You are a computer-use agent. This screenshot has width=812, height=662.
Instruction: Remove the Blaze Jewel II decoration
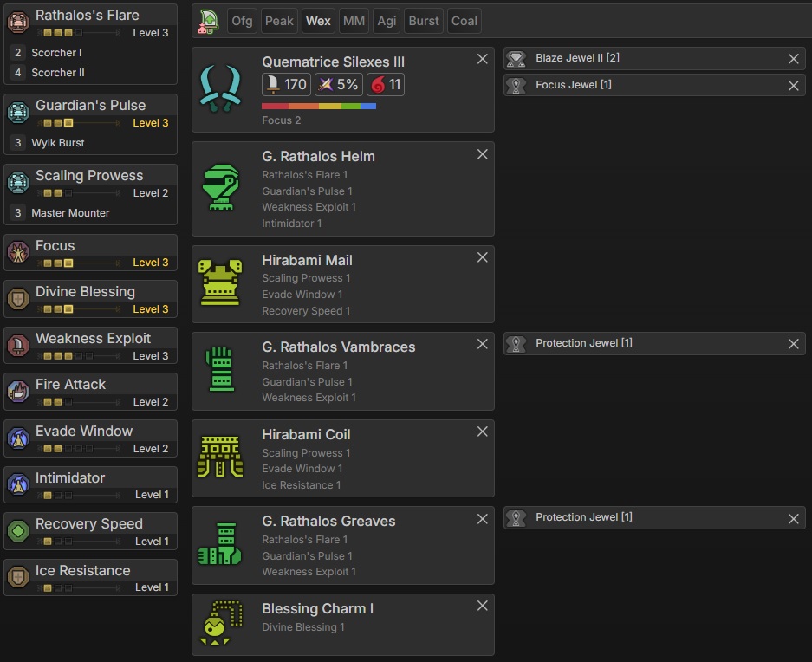[793, 59]
